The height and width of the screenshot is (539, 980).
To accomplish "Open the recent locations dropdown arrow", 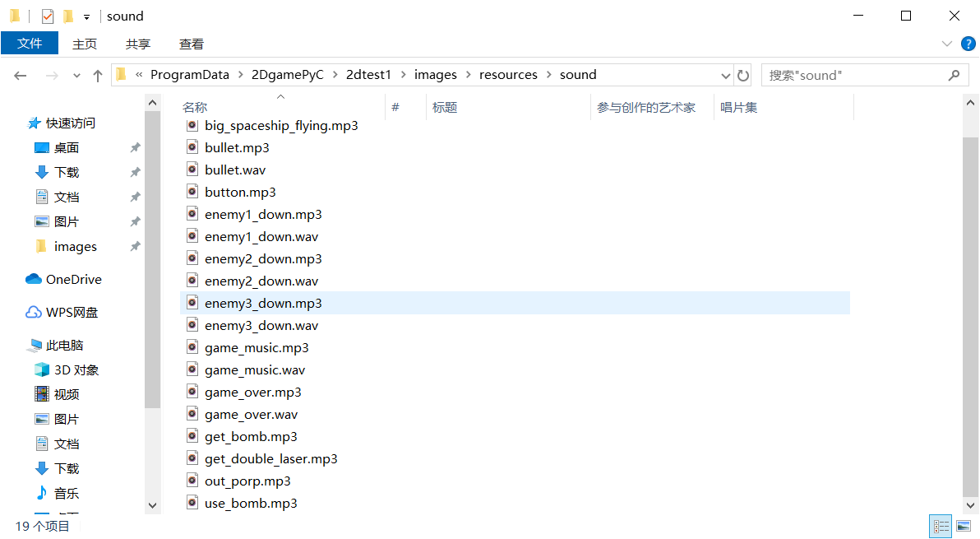I will pos(76,76).
